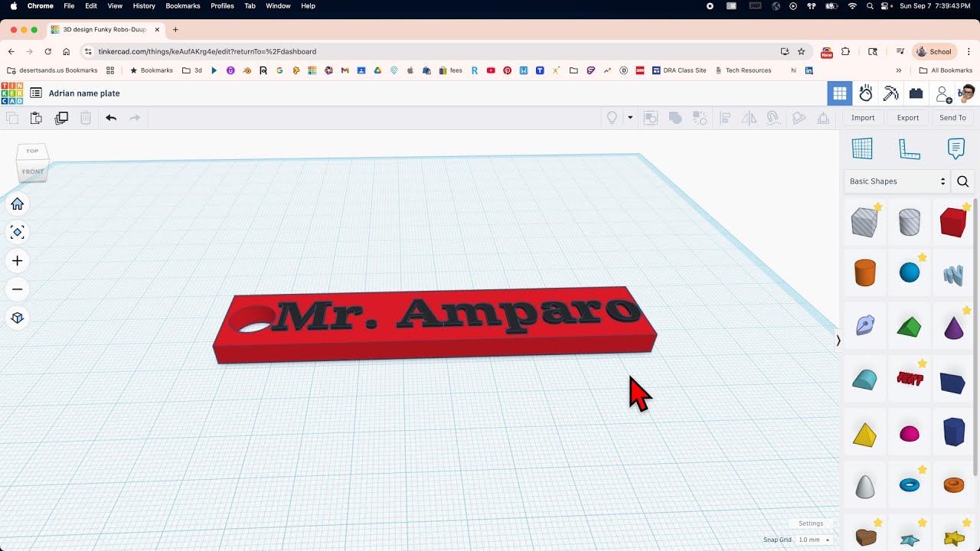
Task: Open the Window menu
Action: coord(278,6)
